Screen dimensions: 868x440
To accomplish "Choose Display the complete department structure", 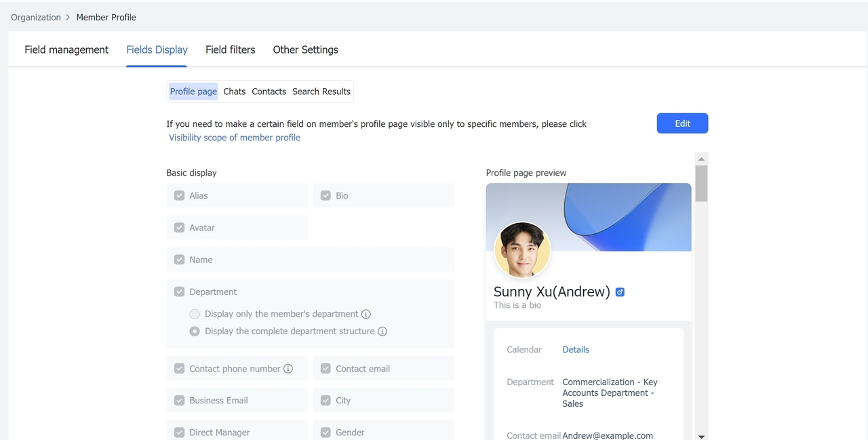I will [x=195, y=332].
